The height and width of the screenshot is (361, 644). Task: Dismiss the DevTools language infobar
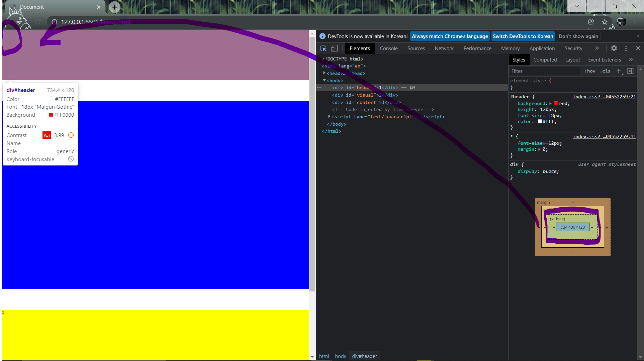pos(638,36)
